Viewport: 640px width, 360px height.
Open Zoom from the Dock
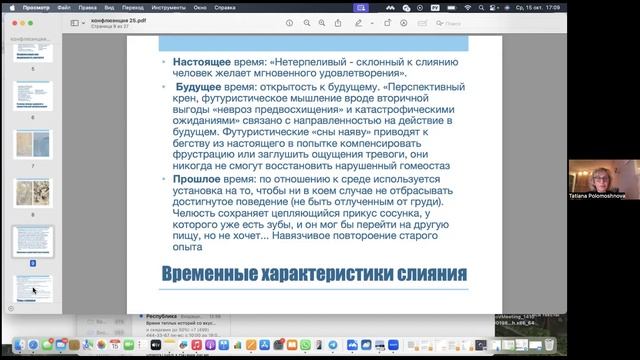coord(393,345)
